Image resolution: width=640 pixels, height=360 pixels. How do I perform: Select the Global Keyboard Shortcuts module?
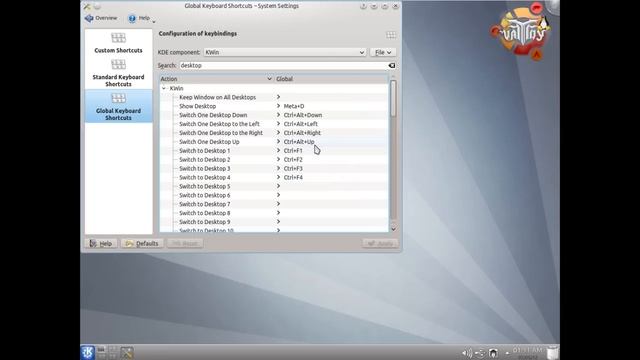[x=118, y=107]
